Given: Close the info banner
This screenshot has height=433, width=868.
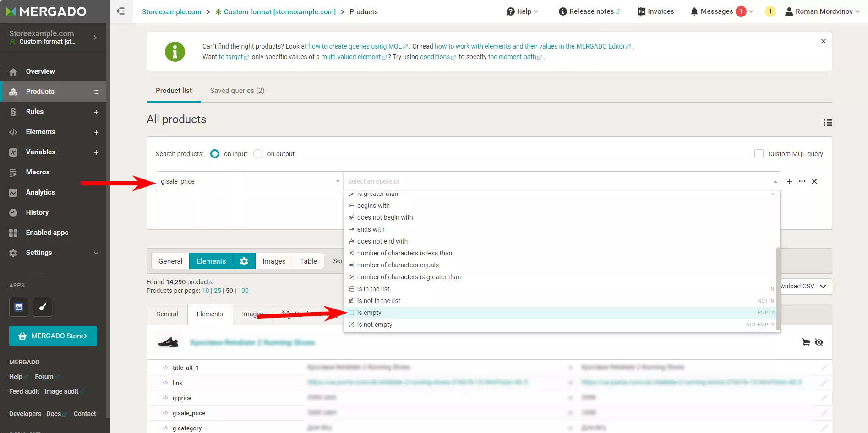Looking at the screenshot, I should 824,41.
